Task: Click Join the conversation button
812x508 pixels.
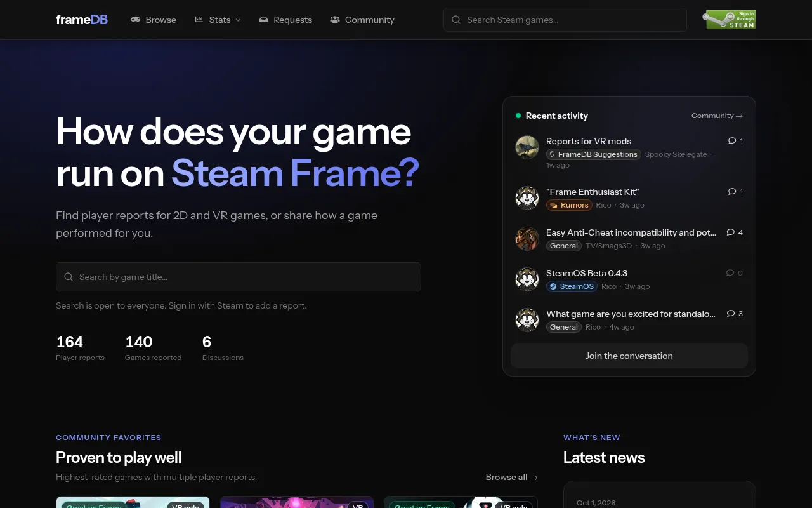Action: point(629,356)
